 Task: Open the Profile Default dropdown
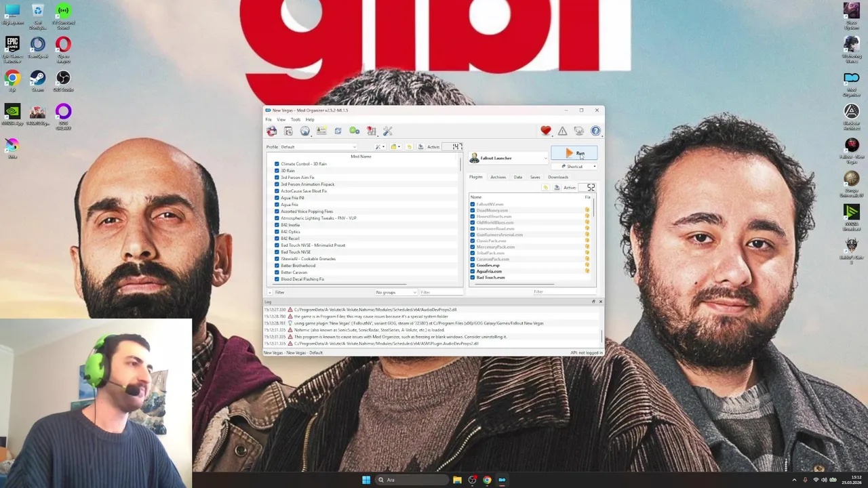(x=317, y=147)
